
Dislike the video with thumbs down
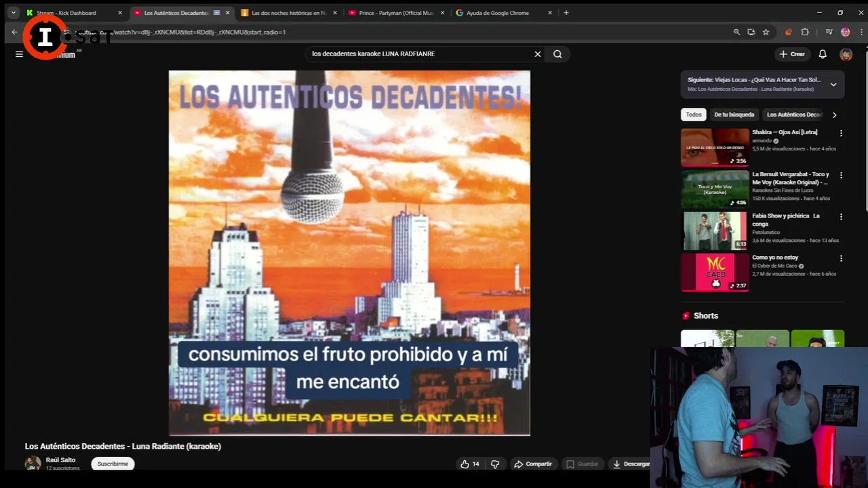pos(495,464)
